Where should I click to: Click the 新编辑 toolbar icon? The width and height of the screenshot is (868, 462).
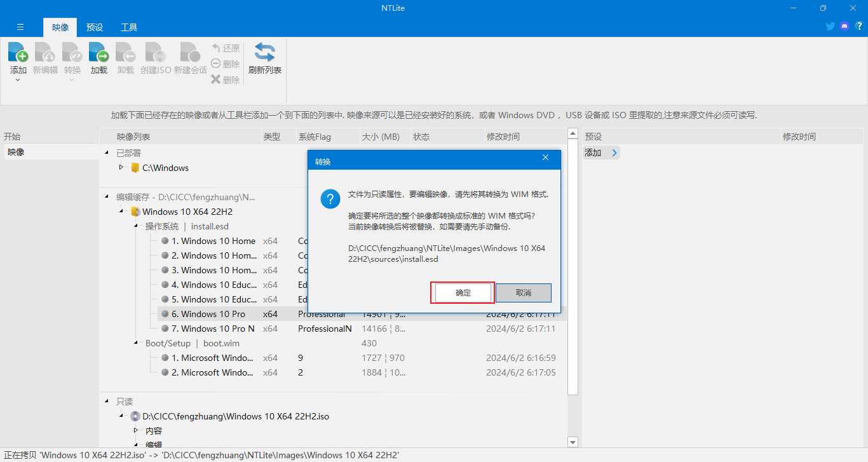[44, 52]
